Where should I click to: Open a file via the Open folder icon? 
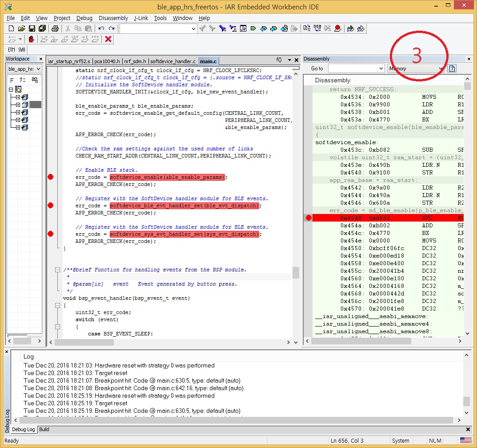point(21,28)
